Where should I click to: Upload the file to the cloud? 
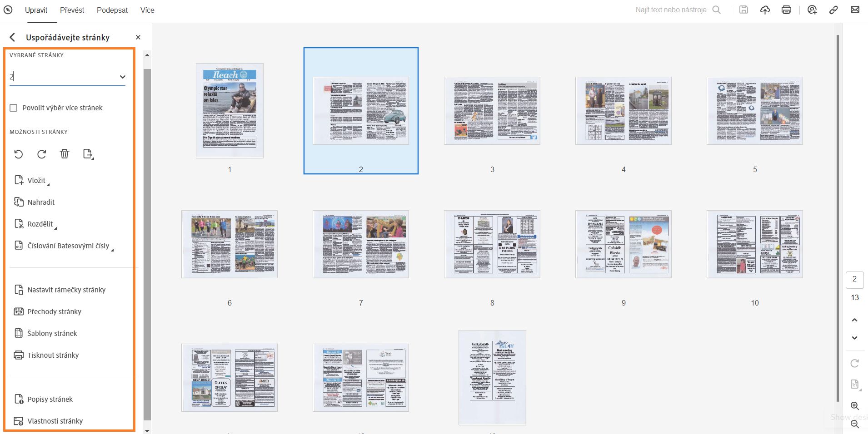pyautogui.click(x=765, y=10)
